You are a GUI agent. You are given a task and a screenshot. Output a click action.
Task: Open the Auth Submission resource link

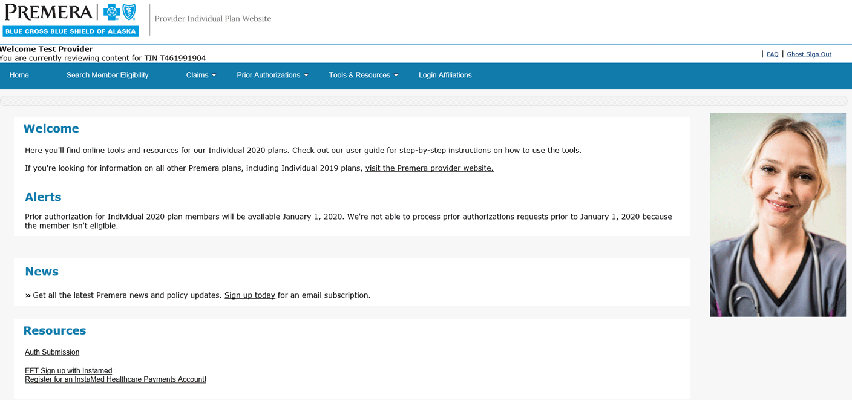point(52,352)
